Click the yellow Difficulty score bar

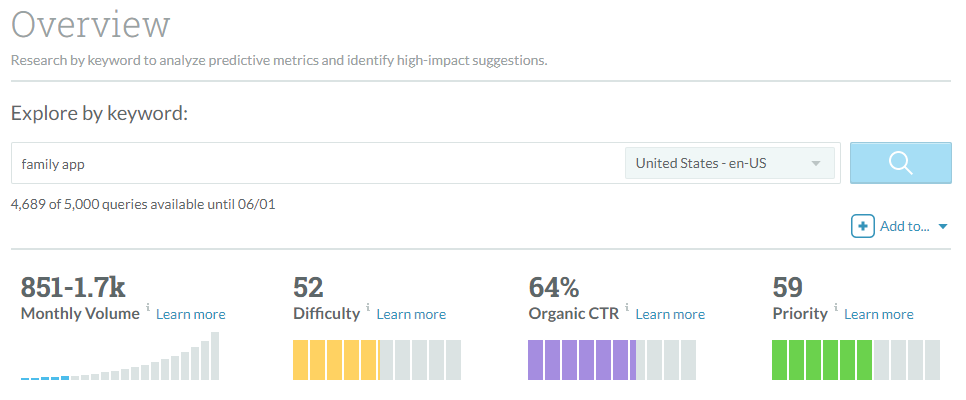(376, 360)
